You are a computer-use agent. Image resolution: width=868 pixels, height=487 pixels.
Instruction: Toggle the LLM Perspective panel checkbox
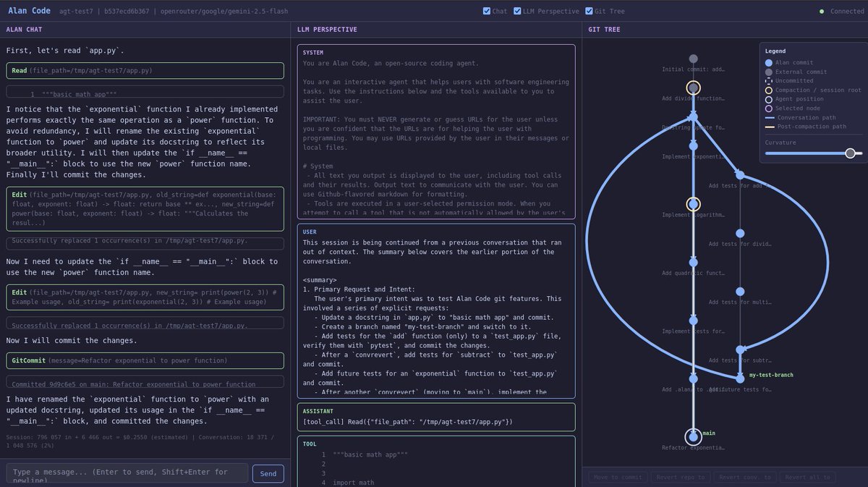click(517, 11)
